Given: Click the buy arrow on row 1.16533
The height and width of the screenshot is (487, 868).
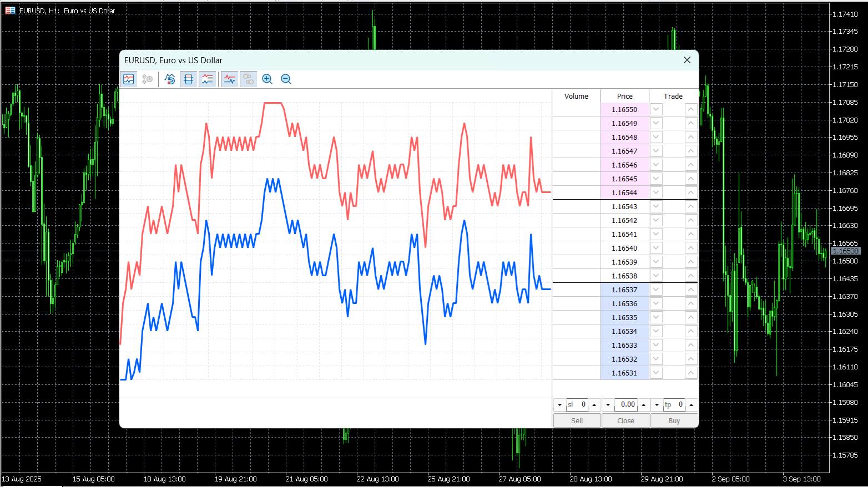Looking at the screenshot, I should coord(690,345).
